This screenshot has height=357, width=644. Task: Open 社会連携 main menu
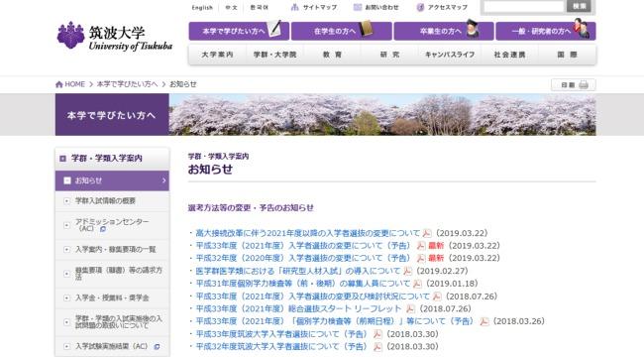(509, 55)
